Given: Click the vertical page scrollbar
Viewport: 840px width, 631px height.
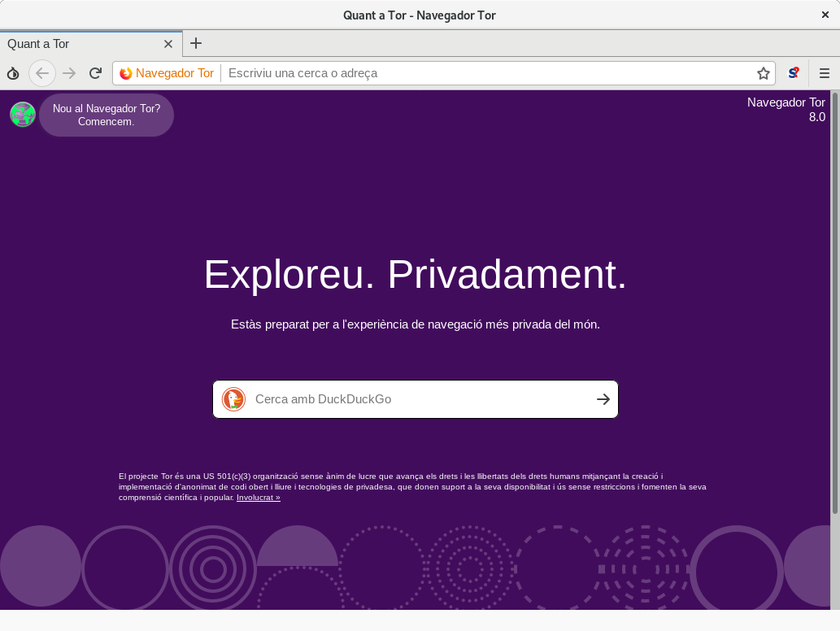Looking at the screenshot, I should (834, 303).
